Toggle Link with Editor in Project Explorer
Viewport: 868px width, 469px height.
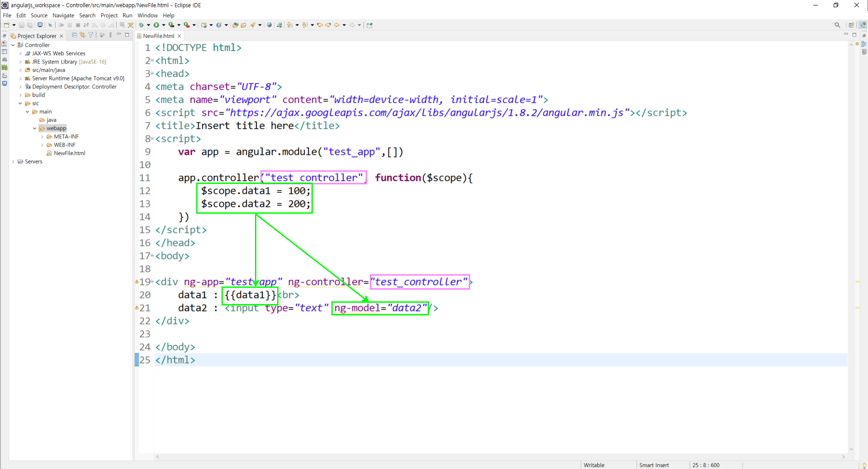click(x=83, y=35)
